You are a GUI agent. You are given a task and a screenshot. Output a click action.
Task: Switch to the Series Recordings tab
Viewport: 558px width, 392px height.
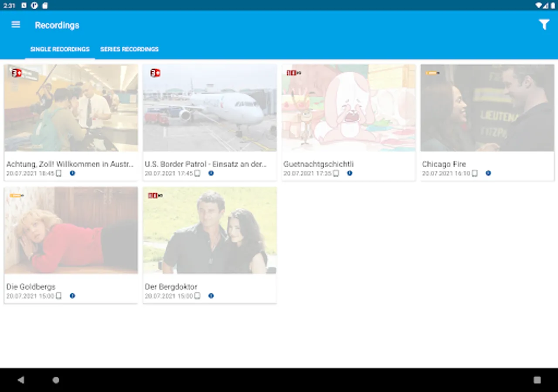(129, 49)
